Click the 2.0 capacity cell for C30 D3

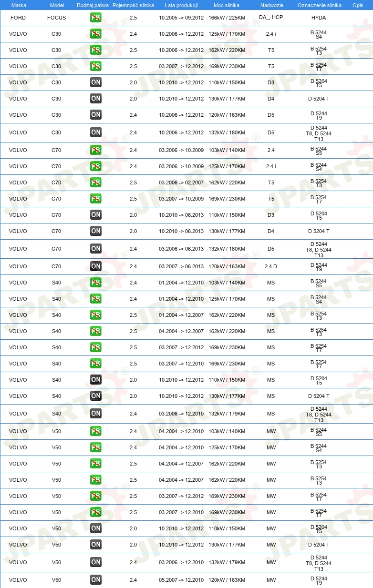coord(133,82)
